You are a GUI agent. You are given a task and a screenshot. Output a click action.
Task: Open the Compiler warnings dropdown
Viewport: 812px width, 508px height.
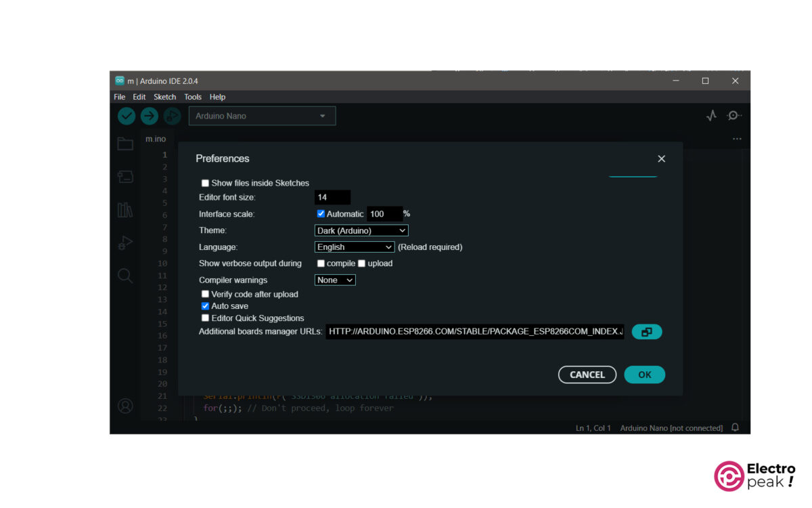tap(335, 280)
